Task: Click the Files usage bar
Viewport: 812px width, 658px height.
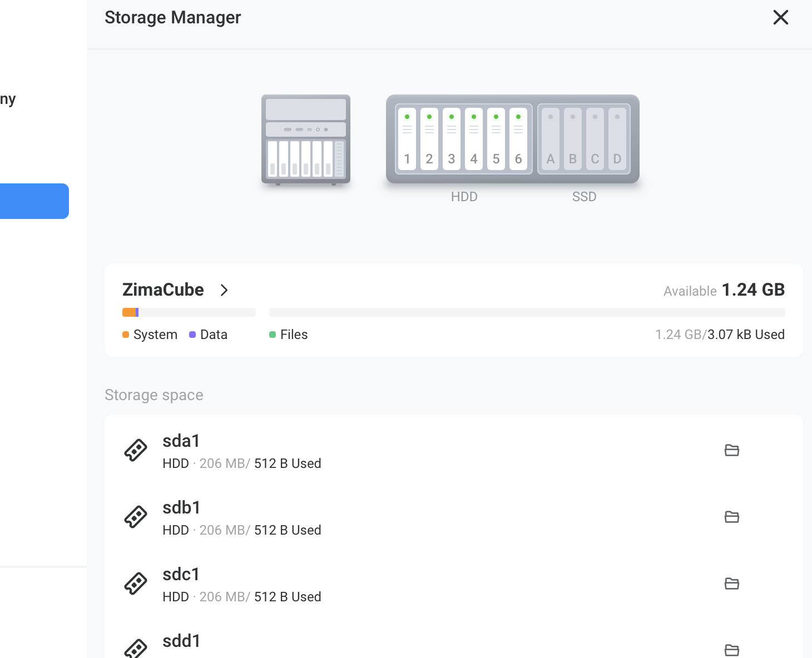Action: coord(527,312)
